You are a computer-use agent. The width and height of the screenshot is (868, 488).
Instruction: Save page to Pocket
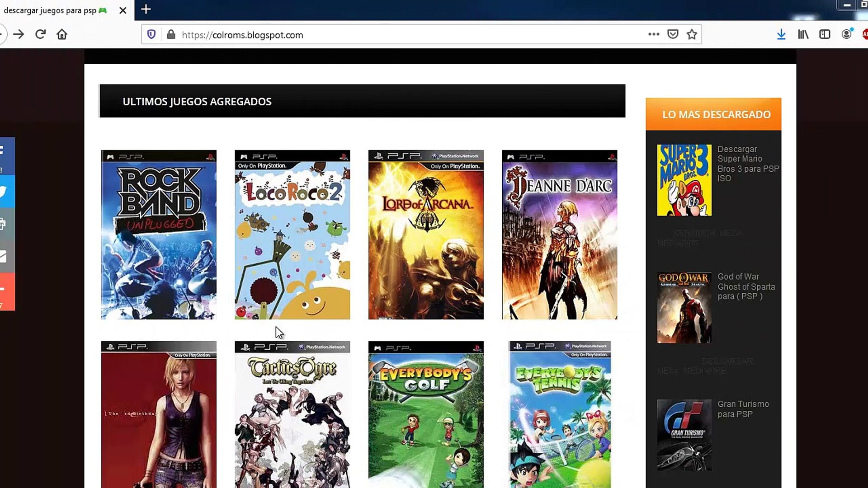[673, 34]
